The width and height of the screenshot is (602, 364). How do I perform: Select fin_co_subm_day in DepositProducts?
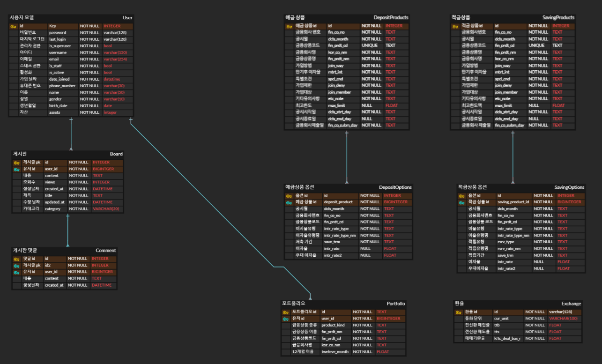[343, 125]
